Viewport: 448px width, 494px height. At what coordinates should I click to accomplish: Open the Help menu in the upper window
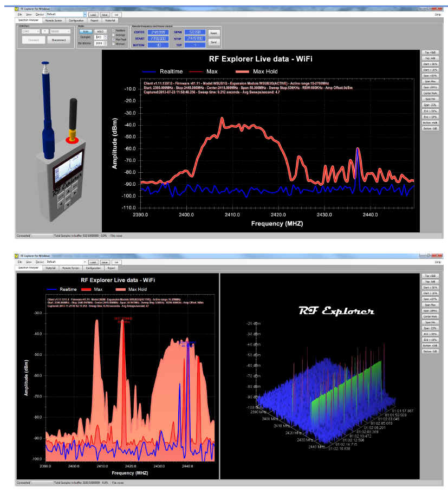tap(438, 15)
